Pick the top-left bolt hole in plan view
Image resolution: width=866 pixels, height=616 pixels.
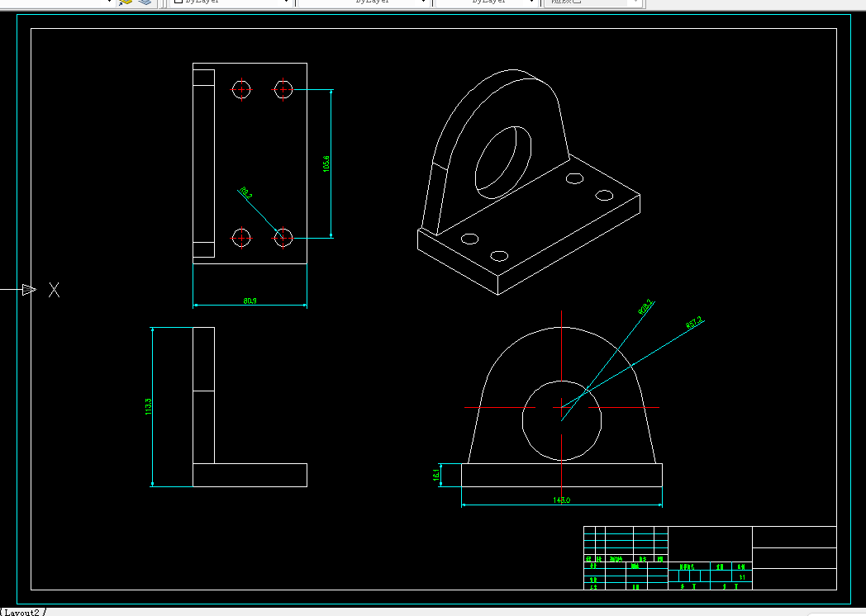click(x=241, y=89)
